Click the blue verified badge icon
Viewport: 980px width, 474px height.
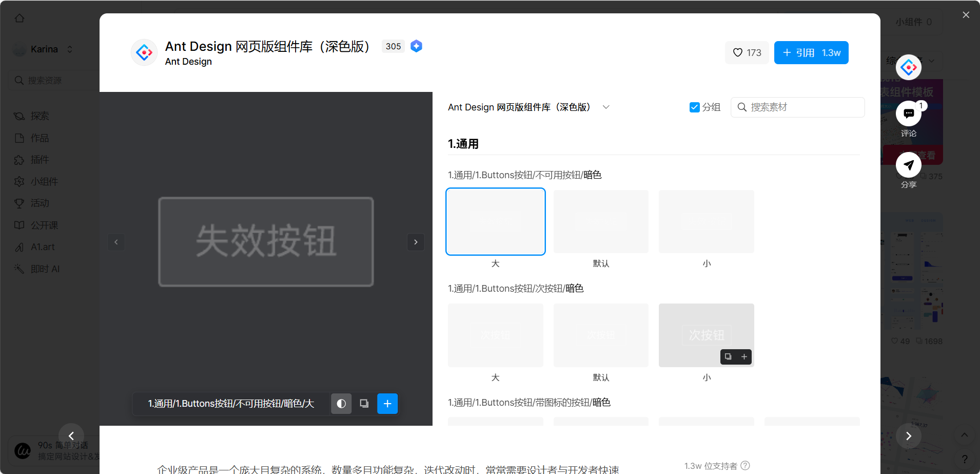click(417, 46)
